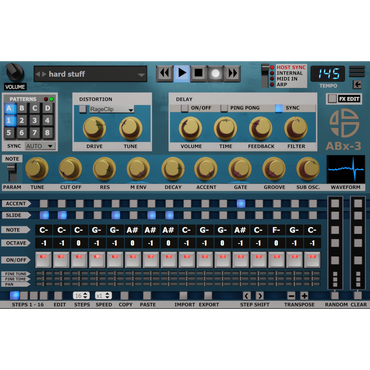Select pattern bank A
Viewport: 370px width, 370px height.
9,108
